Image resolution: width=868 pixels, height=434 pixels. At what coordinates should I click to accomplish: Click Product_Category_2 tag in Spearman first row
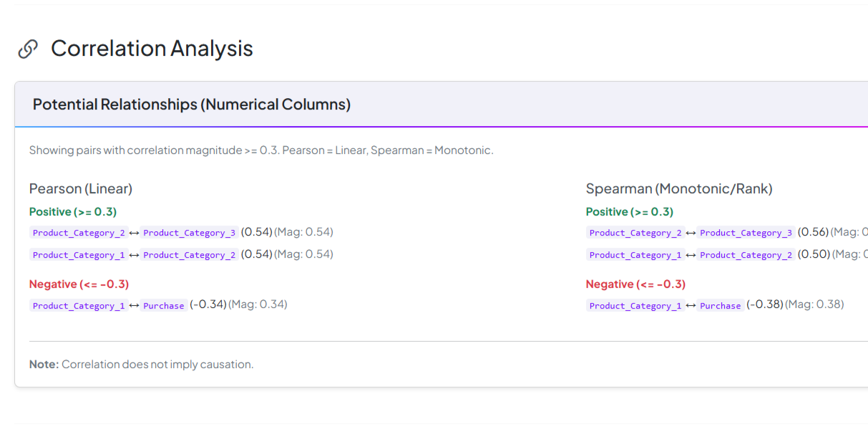(x=635, y=233)
